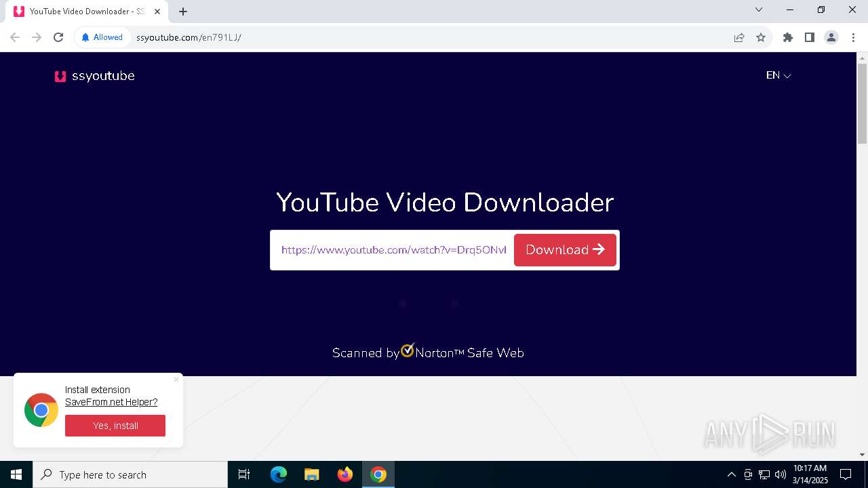Click the YouTube Video Downloader heading
This screenshot has height=488, width=868.
[x=445, y=203]
